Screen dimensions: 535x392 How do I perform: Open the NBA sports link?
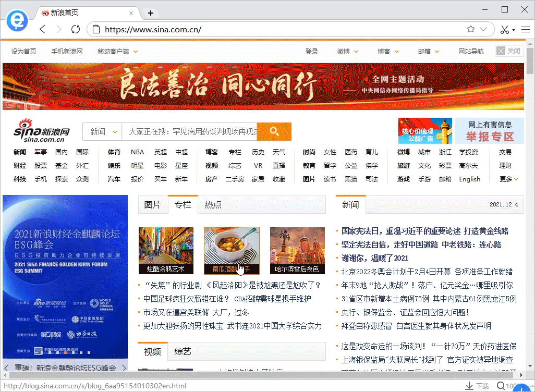[x=138, y=152]
